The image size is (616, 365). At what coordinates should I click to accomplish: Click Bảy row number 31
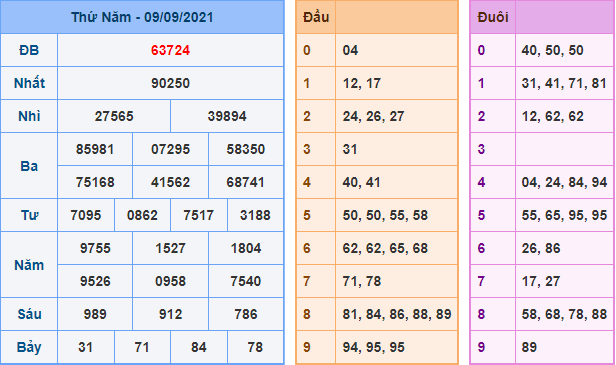[86, 347]
